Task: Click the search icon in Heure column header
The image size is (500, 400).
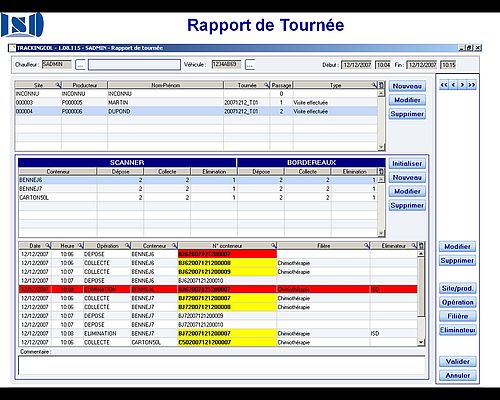Action: pyautogui.click(x=81, y=246)
